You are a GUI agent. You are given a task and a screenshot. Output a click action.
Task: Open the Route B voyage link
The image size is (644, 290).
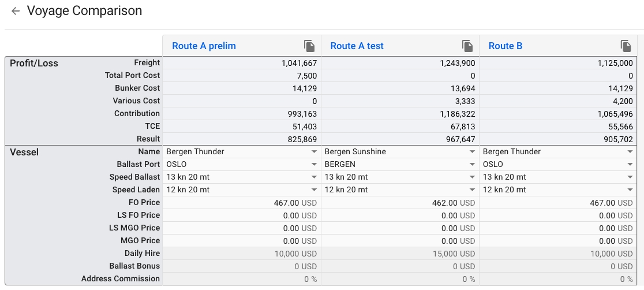pyautogui.click(x=505, y=46)
